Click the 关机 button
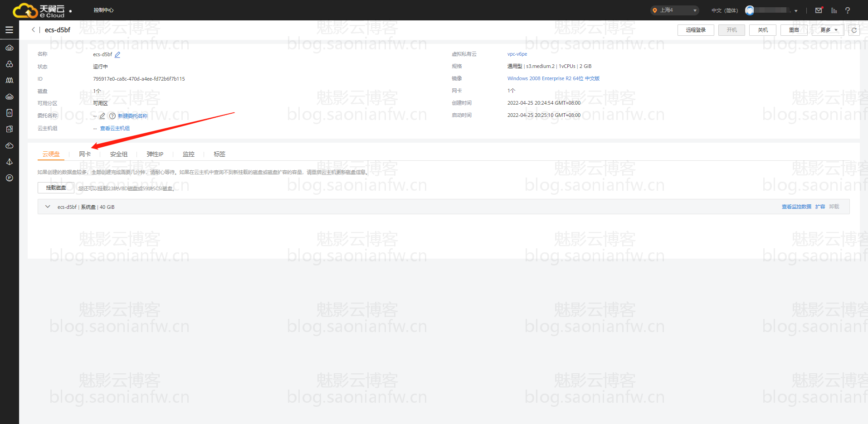This screenshot has height=424, width=868. (x=763, y=30)
